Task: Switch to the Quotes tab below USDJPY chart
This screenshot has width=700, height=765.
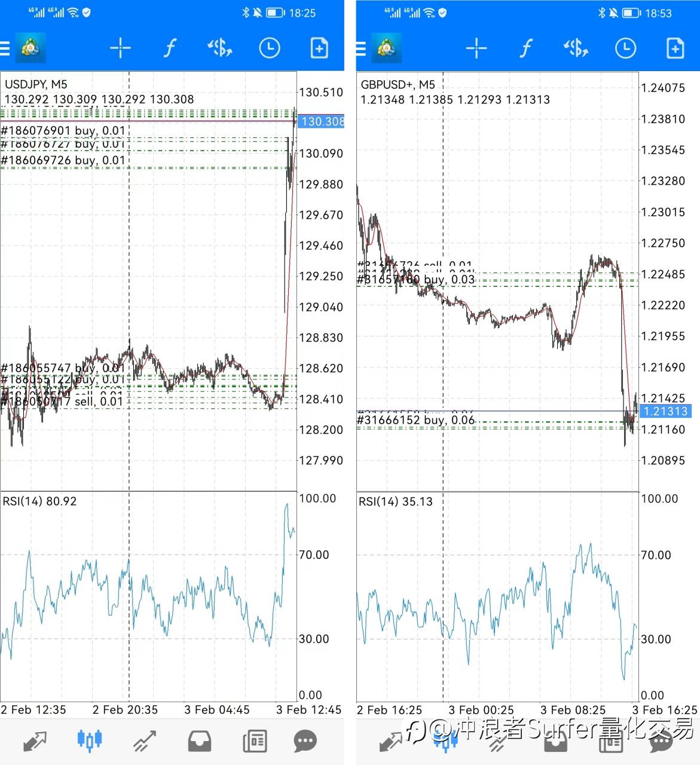Action: (35, 742)
